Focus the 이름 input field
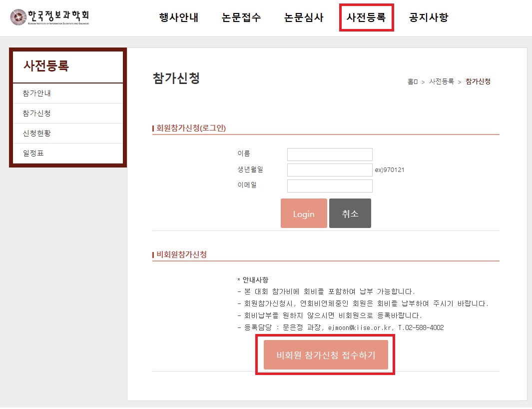Screen dimensions: 532x409 coord(330,154)
